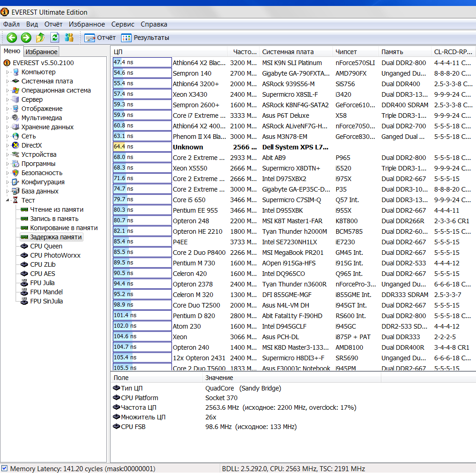476x473 pixels.
Task: Click the Отображение display icon
Action: 16,109
